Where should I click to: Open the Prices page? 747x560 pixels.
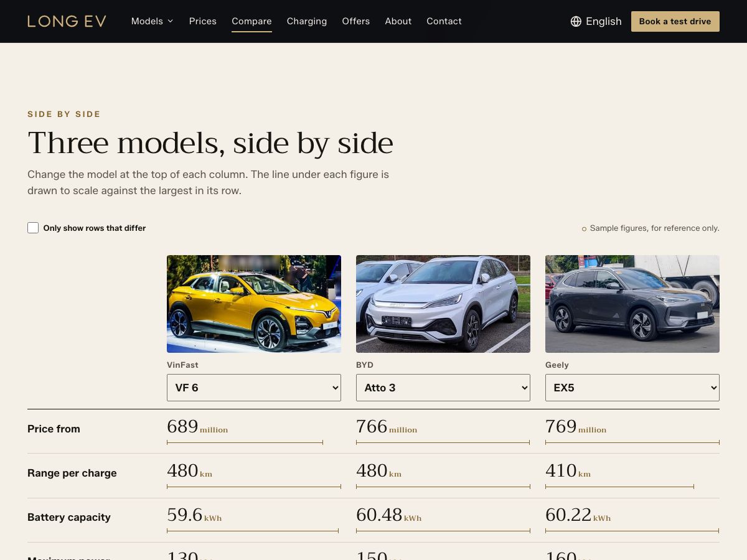click(203, 21)
